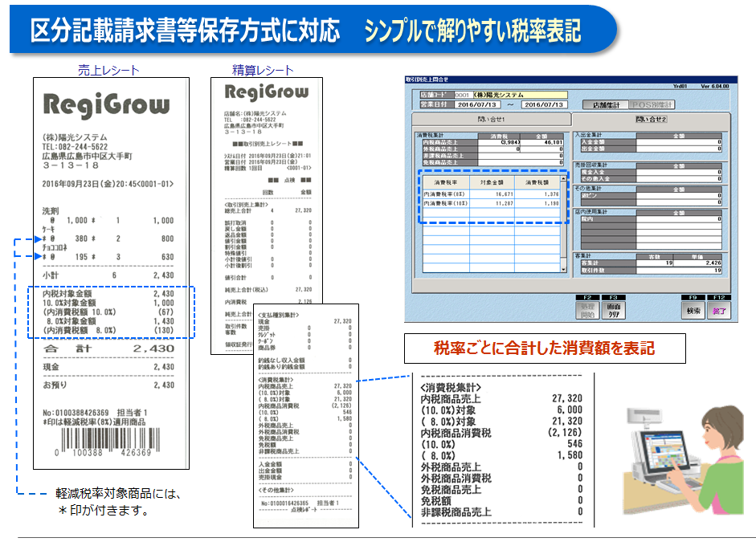756x542 pixels.
Task: Click the 入金金額 row label
Action: click(608, 142)
